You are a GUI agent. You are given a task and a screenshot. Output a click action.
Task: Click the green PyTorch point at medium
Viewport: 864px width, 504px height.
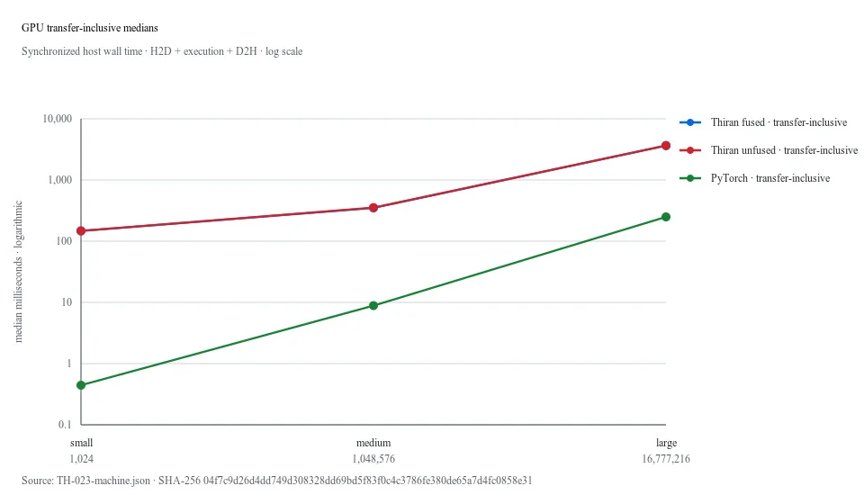point(373,306)
